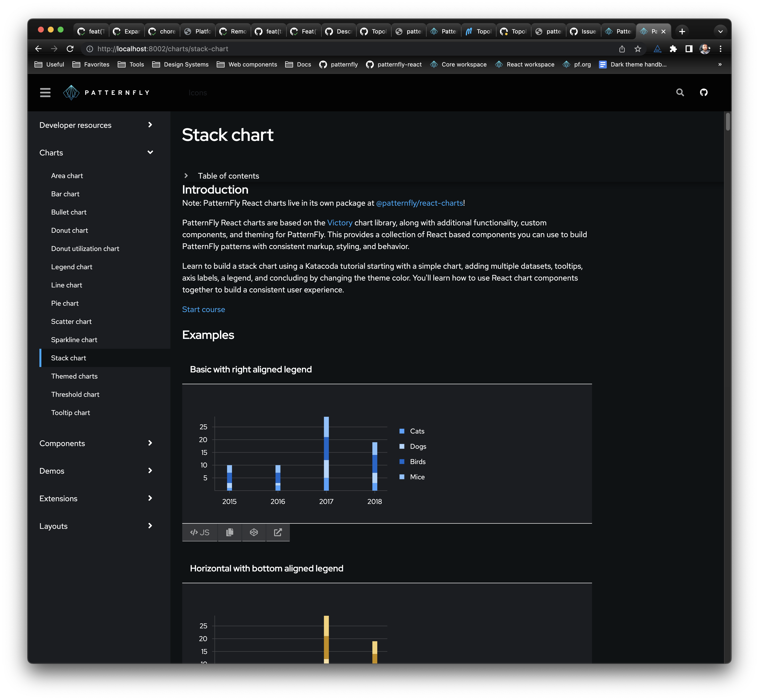The width and height of the screenshot is (759, 700).
Task: Copy code with the clipboard icon
Action: [x=230, y=532]
